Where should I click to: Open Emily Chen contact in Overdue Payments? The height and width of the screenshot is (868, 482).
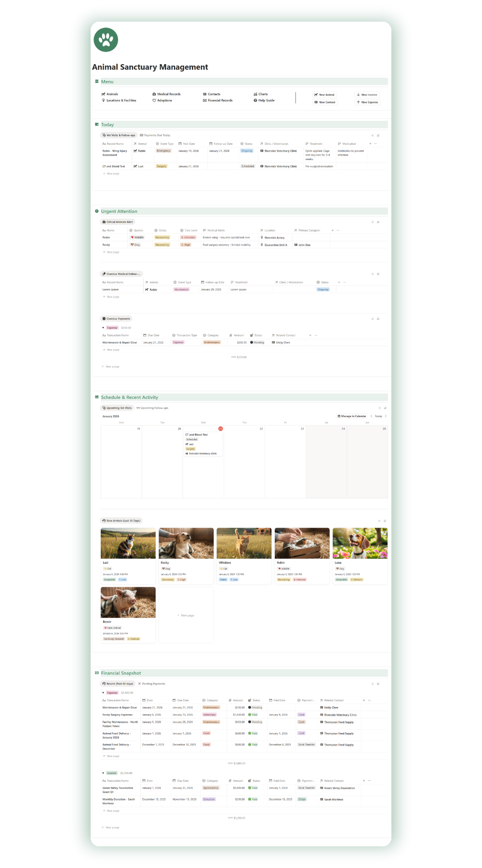pos(281,342)
